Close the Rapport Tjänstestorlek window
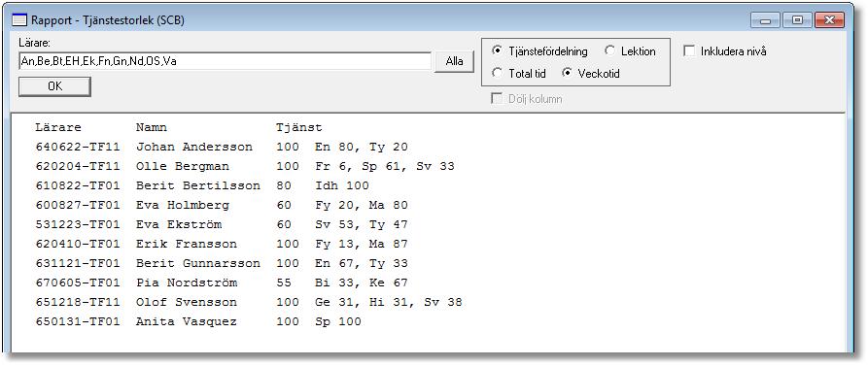868x366 pixels. pyautogui.click(x=829, y=20)
